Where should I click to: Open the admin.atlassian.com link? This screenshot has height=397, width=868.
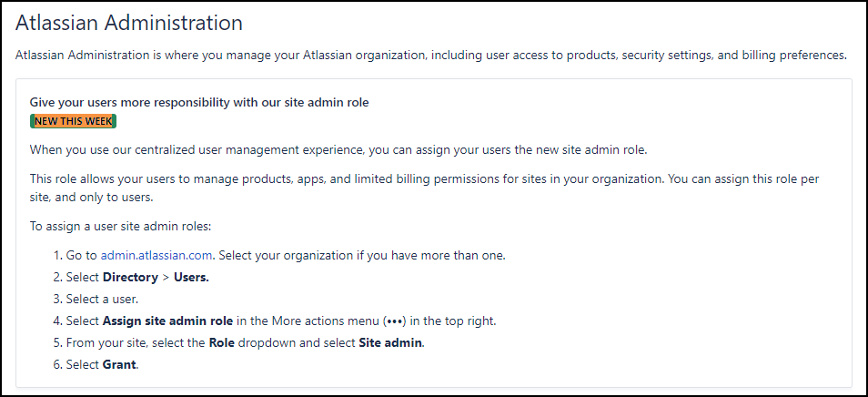point(156,255)
